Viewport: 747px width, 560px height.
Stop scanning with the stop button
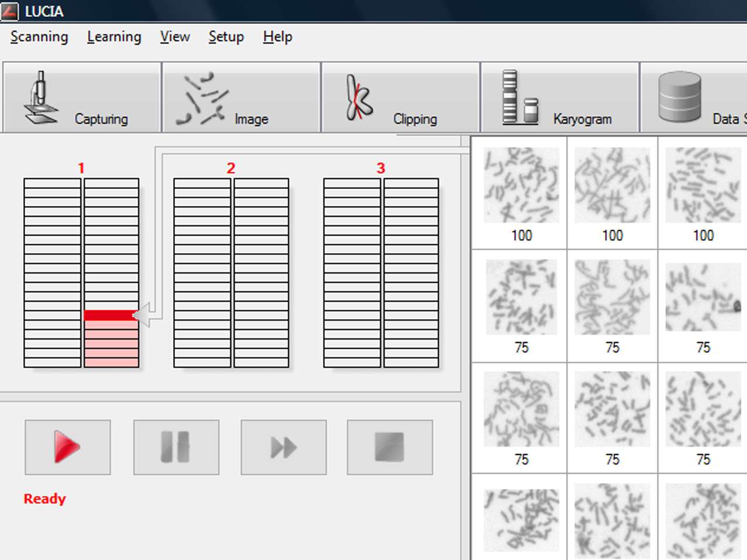pos(390,447)
